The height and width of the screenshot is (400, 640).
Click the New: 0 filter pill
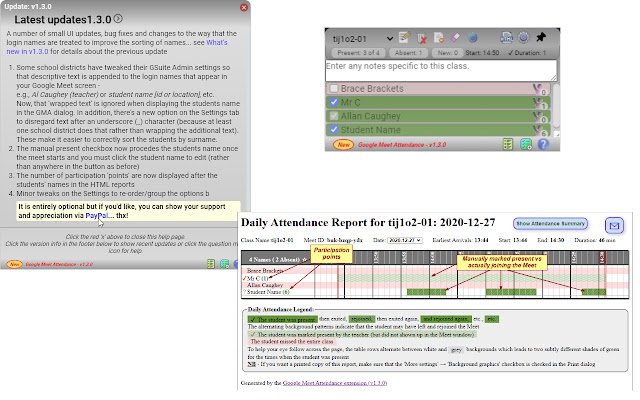448,53
